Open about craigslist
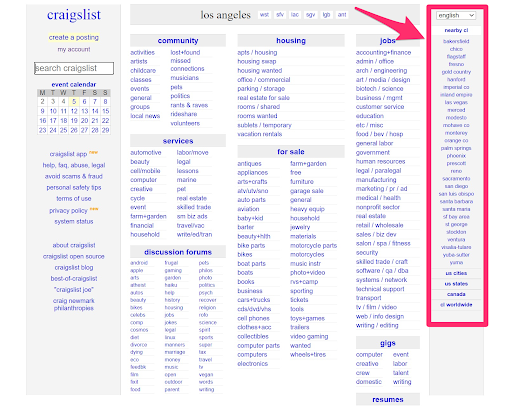The width and height of the screenshot is (512, 410). [x=74, y=245]
